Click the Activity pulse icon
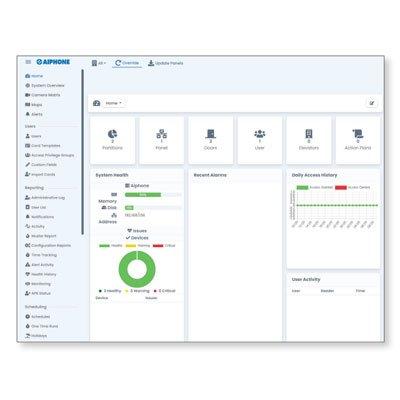The image size is (400, 400). pos(28,226)
